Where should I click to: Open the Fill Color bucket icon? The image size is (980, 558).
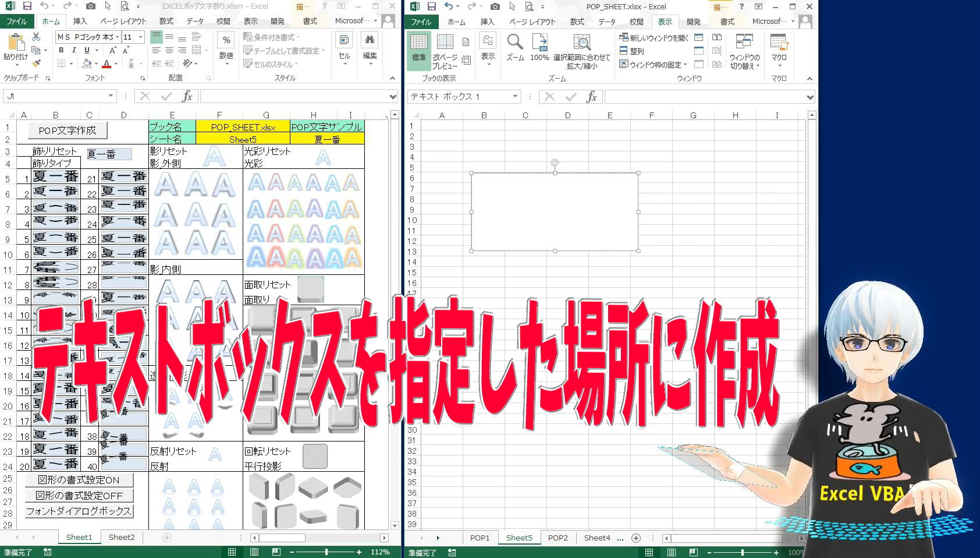(87, 63)
